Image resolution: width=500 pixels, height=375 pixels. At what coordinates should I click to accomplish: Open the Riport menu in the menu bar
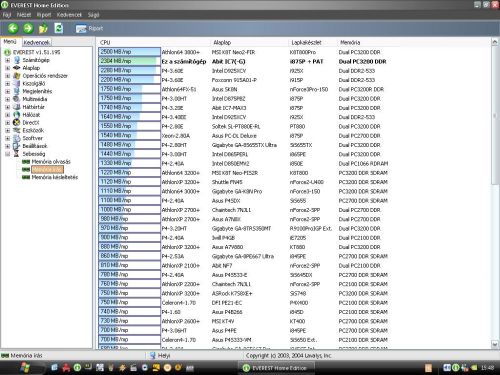coord(44,15)
